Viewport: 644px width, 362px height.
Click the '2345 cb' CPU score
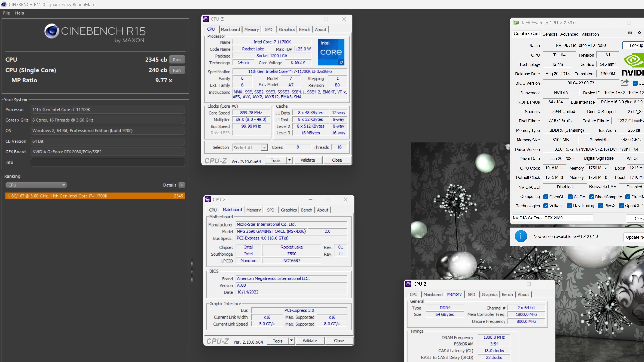(156, 60)
